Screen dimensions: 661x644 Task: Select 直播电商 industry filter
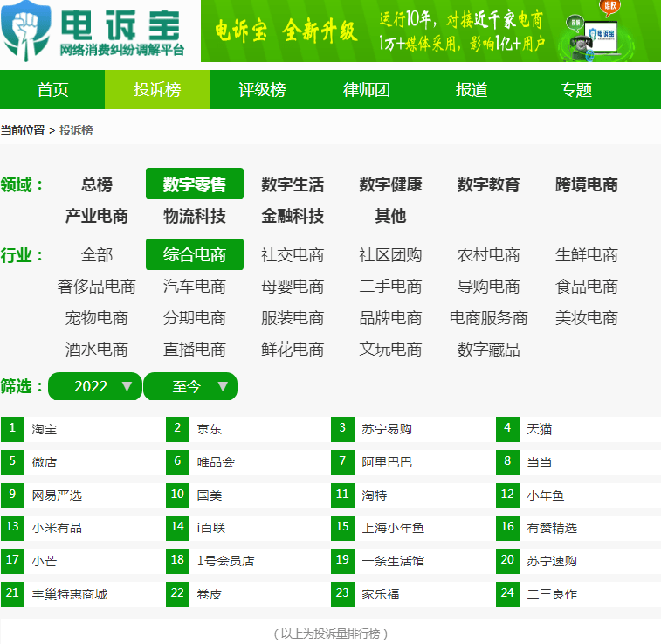(195, 350)
